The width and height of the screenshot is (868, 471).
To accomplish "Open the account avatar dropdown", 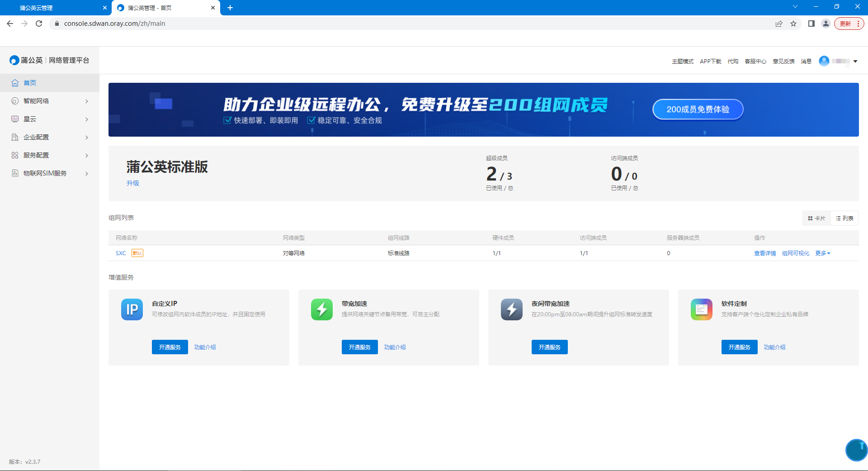I will point(825,61).
